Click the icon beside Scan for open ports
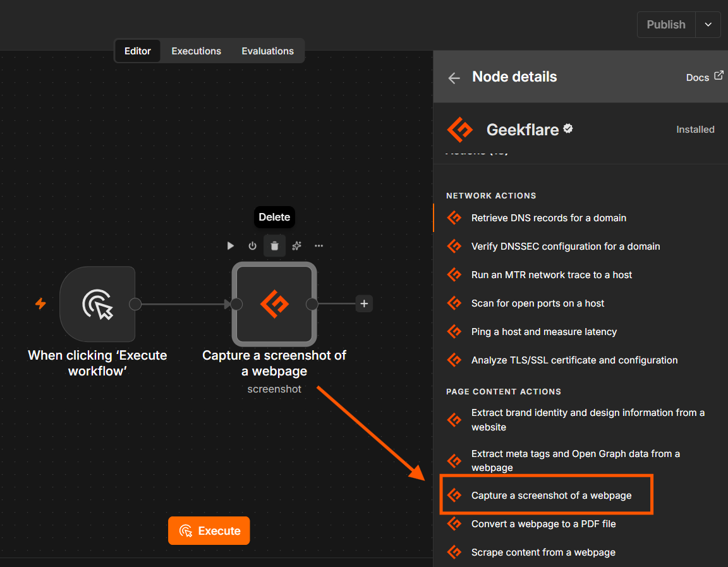Viewport: 728px width, 567px height. [x=454, y=303]
